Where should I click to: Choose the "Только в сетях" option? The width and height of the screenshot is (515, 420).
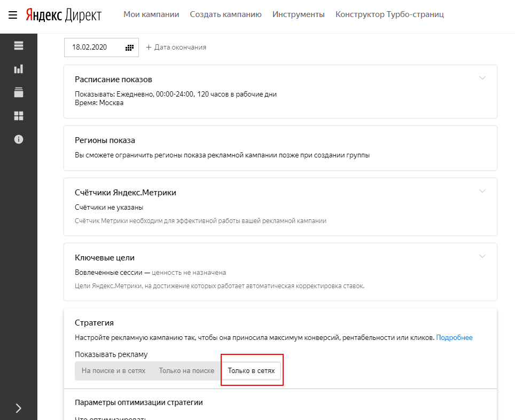(251, 371)
